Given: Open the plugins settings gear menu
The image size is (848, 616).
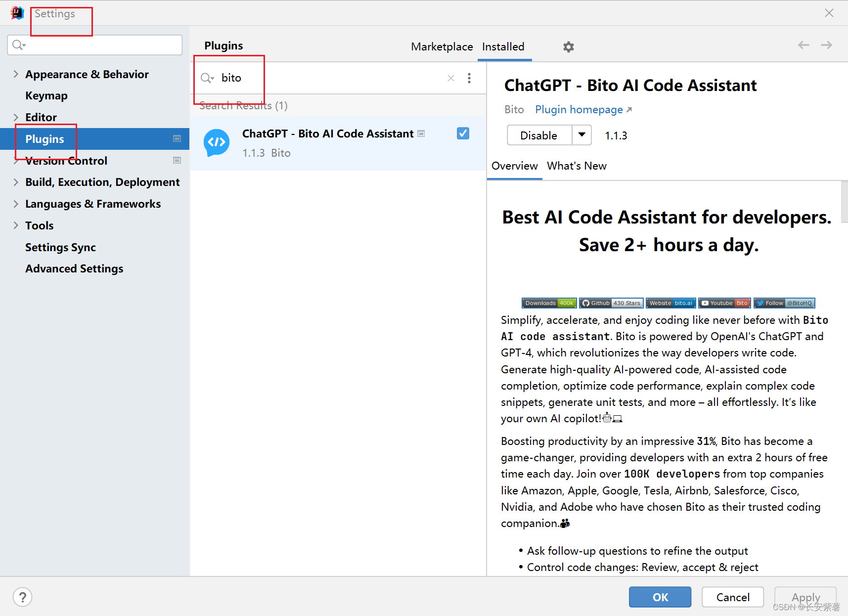Looking at the screenshot, I should point(569,47).
